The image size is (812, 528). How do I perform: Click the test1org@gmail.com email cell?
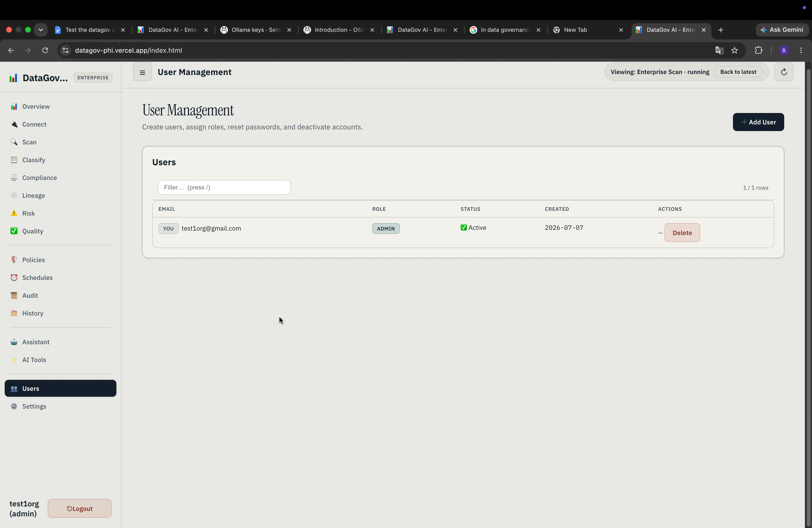coord(211,228)
